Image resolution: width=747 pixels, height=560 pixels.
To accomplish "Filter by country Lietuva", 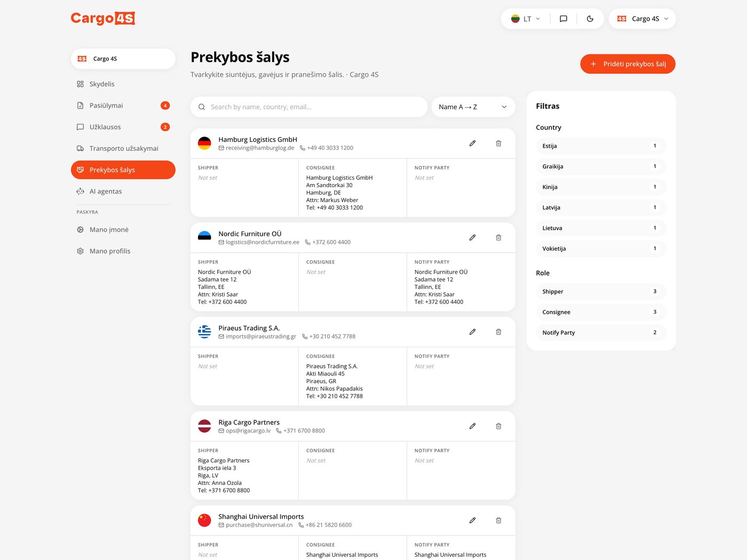I will pyautogui.click(x=601, y=228).
